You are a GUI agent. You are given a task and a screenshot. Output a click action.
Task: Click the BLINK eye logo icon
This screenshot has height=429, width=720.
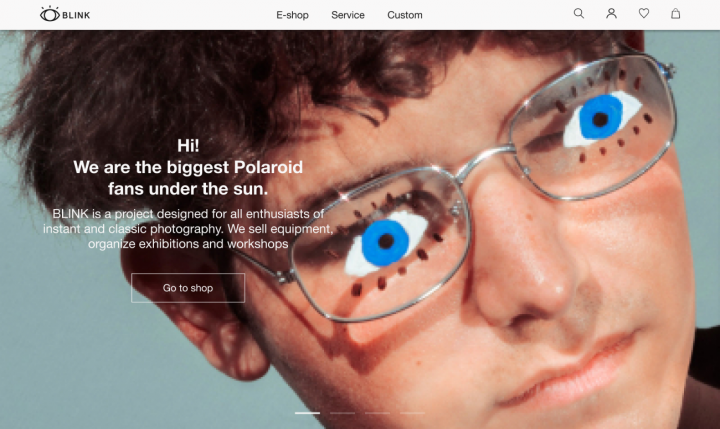pos(50,14)
